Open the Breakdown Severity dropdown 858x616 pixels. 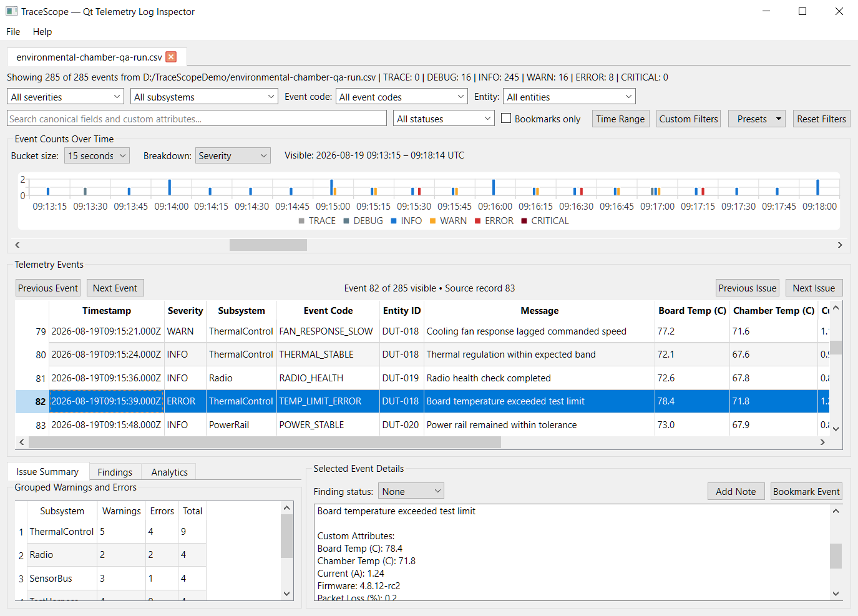pyautogui.click(x=233, y=155)
